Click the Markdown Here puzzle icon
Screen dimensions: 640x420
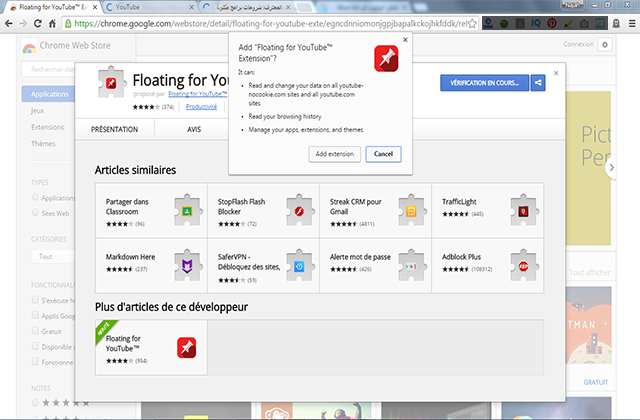point(187,265)
